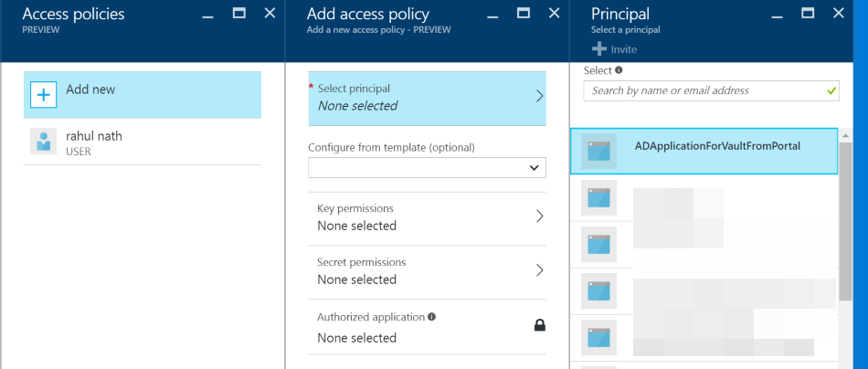
Task: Select the rahul nath user avatar icon
Action: pyautogui.click(x=43, y=141)
